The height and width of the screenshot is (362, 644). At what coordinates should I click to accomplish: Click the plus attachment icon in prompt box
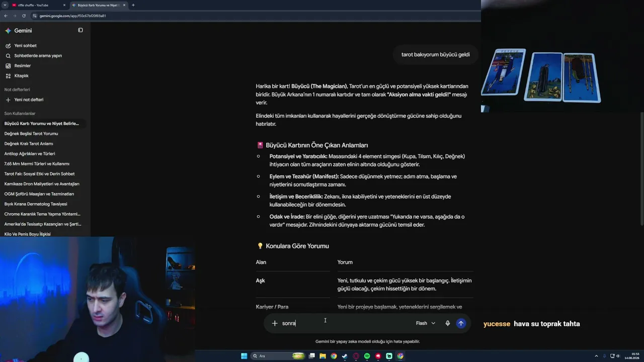(275, 323)
